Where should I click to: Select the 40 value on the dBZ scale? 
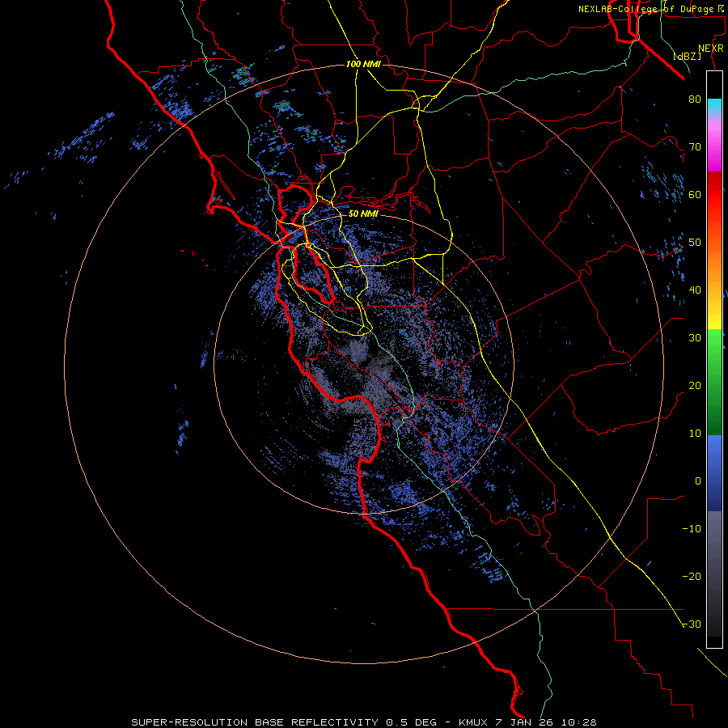[695, 290]
